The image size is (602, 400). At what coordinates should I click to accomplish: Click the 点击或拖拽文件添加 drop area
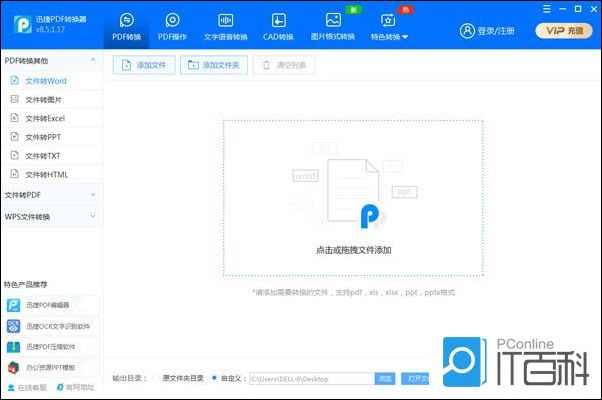pos(353,198)
